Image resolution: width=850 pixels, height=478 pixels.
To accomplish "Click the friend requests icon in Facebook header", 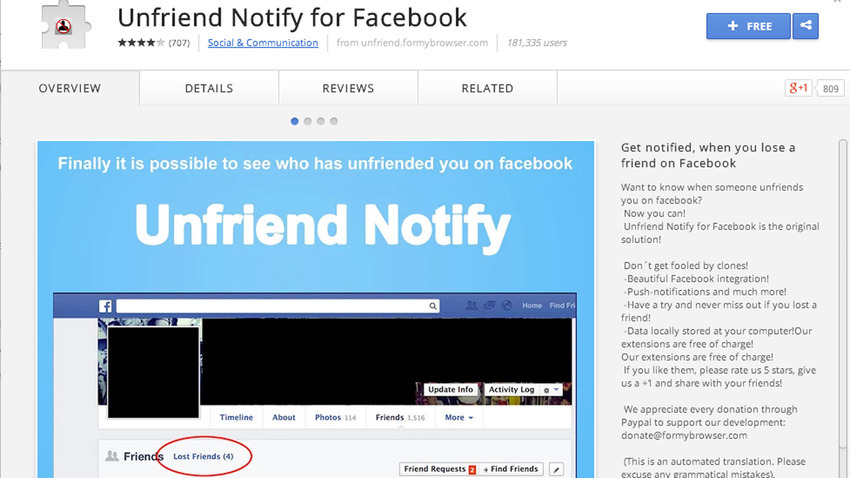I will pyautogui.click(x=472, y=306).
